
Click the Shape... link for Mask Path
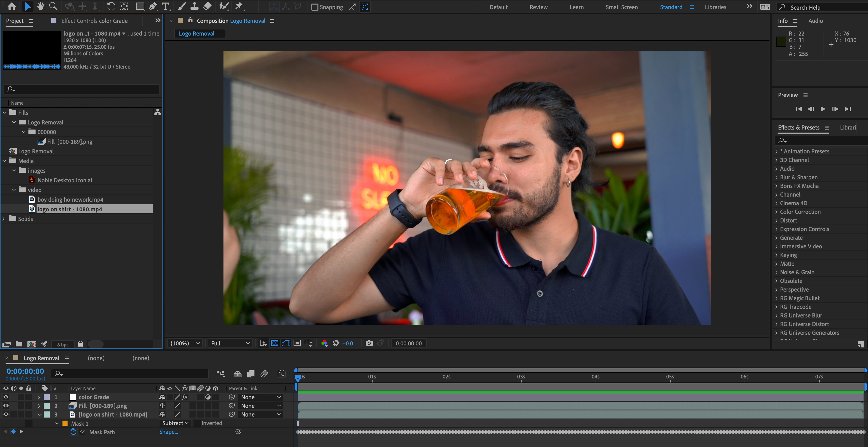pos(168,432)
